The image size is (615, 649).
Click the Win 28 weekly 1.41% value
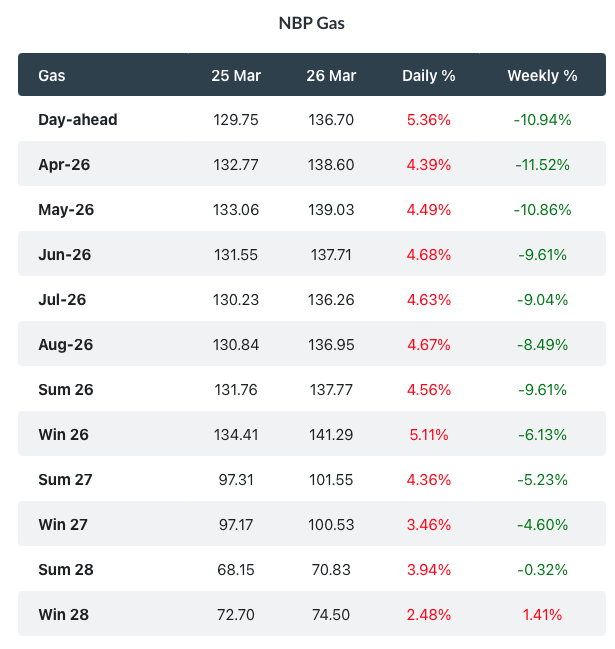pyautogui.click(x=542, y=615)
